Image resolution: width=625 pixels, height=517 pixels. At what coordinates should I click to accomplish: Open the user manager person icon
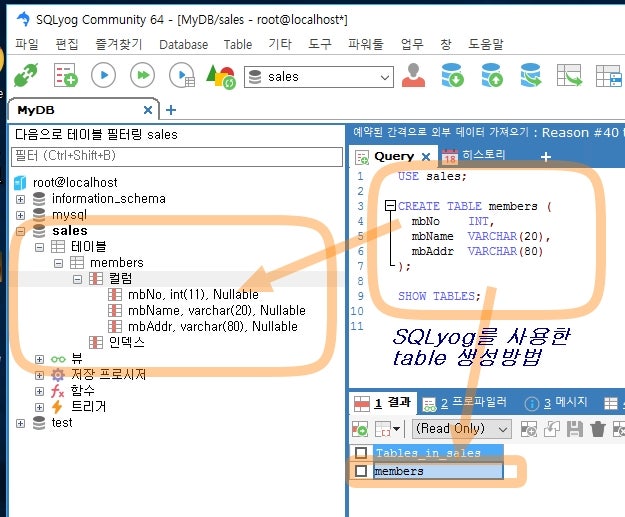pyautogui.click(x=413, y=75)
